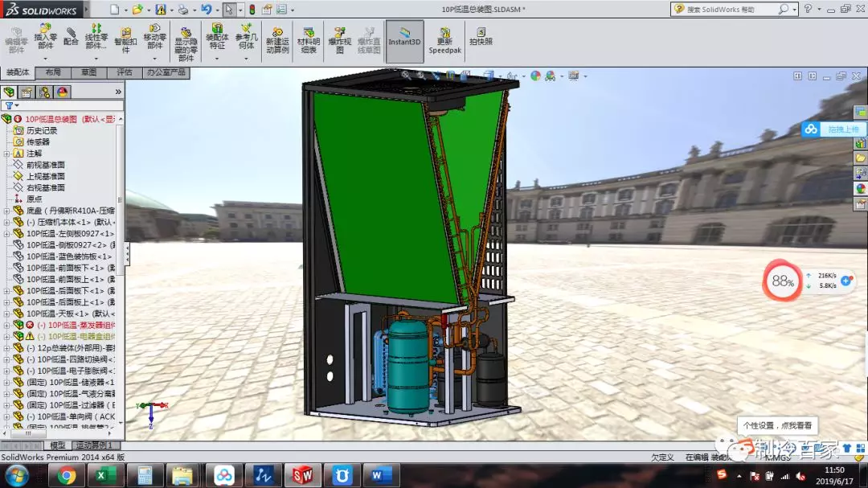Toggle the rebuild traffic light icon
This screenshot has width=868, height=488.
pyautogui.click(x=252, y=10)
